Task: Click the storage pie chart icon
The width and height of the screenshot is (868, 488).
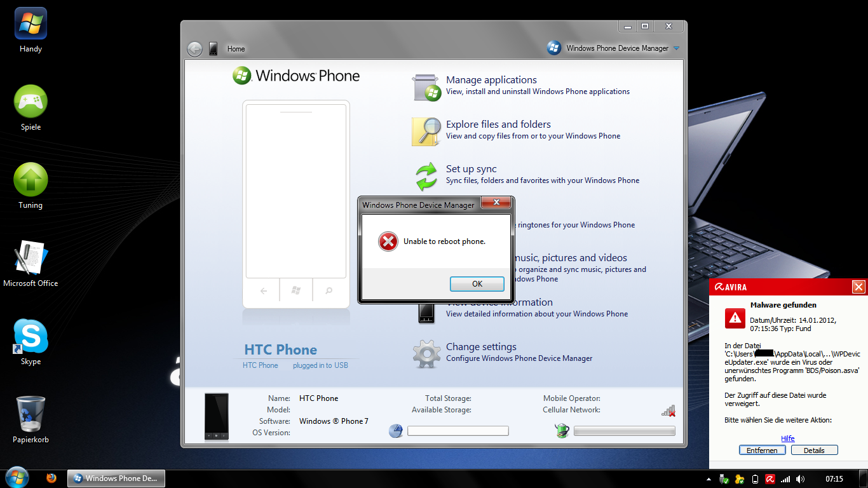Action: pyautogui.click(x=396, y=431)
